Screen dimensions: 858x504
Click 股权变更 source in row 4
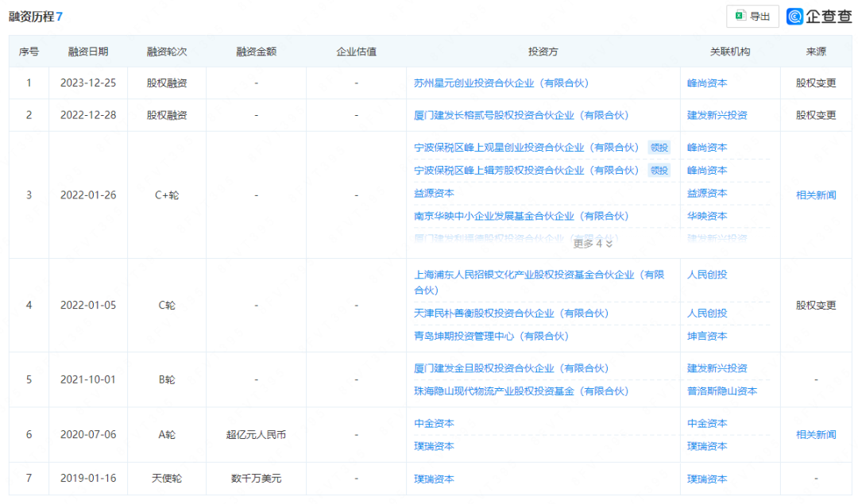point(816,305)
